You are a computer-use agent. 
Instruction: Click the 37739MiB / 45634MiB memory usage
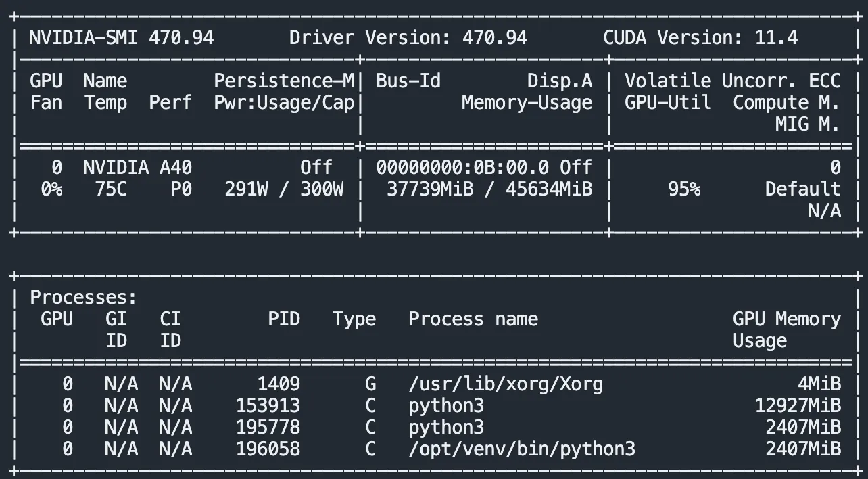point(489,189)
